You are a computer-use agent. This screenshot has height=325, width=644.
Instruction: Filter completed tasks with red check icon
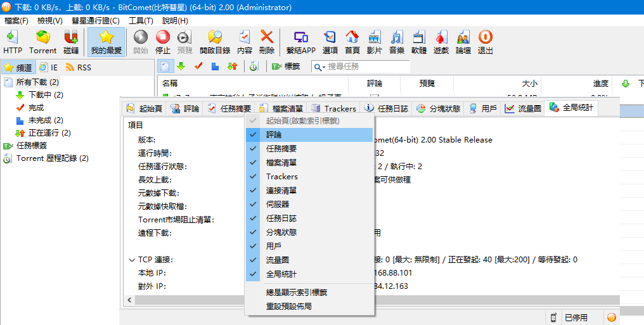198,66
